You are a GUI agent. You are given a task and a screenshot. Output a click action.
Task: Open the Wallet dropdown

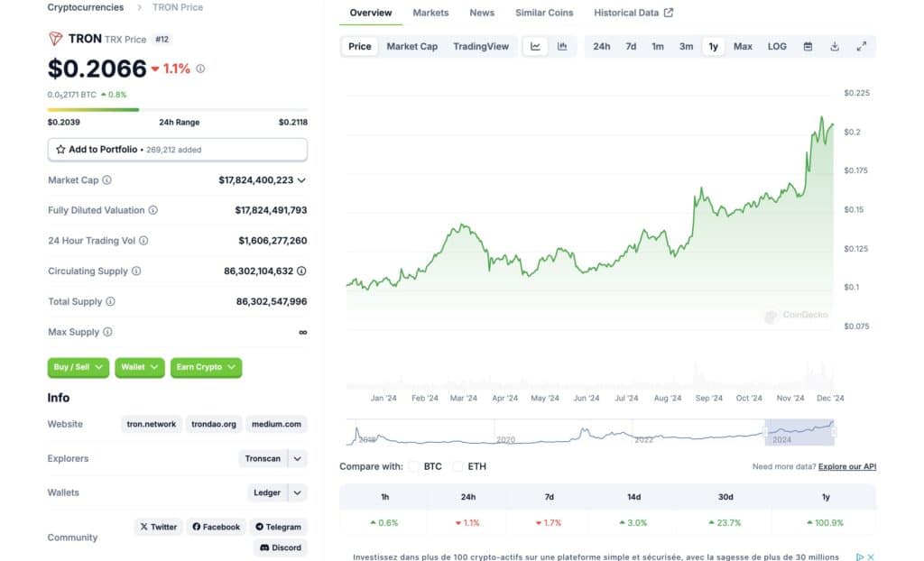click(140, 367)
